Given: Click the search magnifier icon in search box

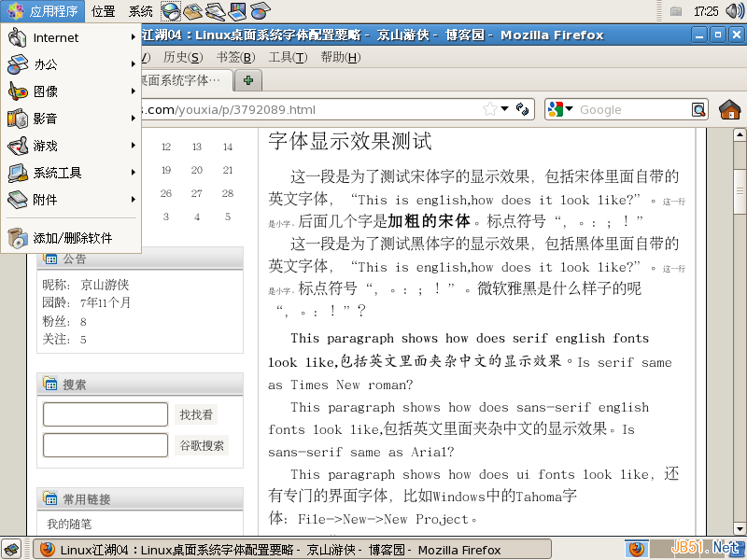Looking at the screenshot, I should tap(698, 110).
